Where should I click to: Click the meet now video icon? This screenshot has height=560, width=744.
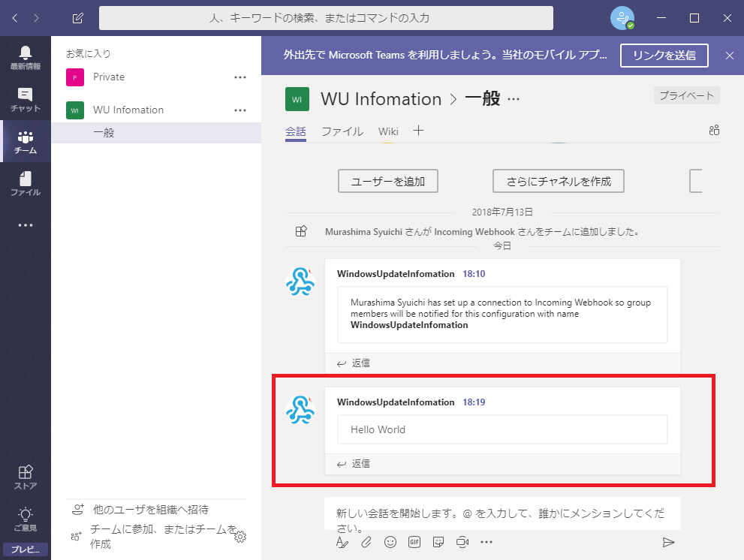click(462, 541)
